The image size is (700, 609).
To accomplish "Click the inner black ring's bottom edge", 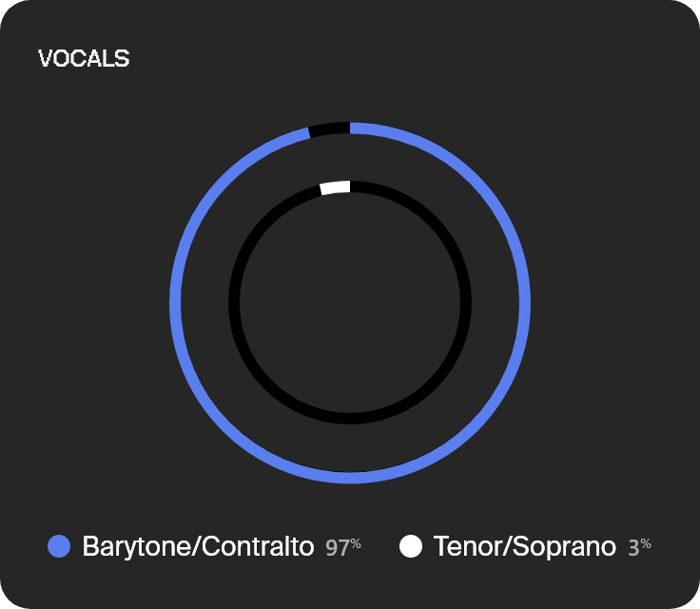I will (x=350, y=419).
